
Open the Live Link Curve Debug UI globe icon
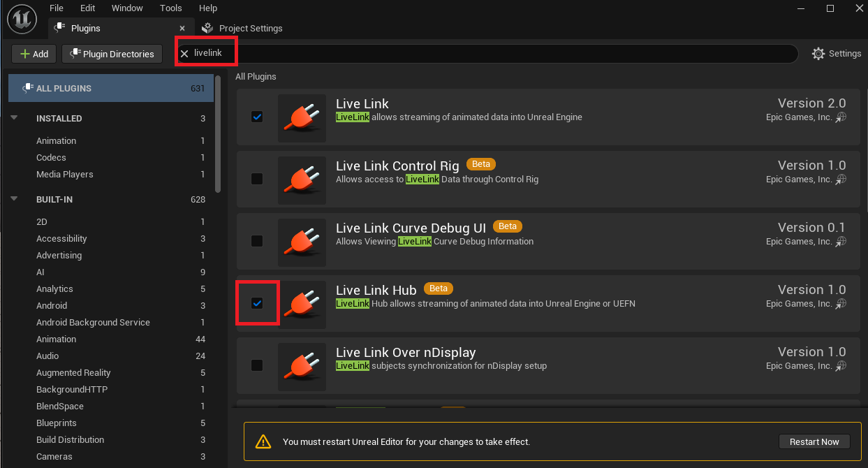click(x=841, y=242)
